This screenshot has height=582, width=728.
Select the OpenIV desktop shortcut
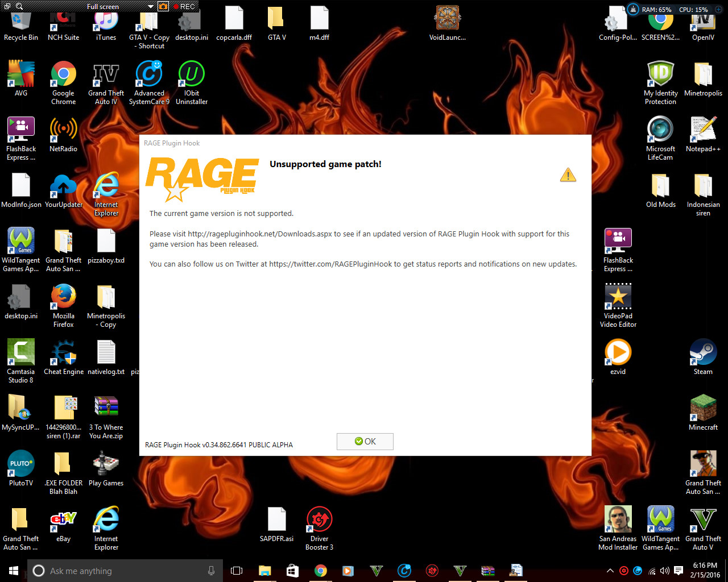point(703,26)
